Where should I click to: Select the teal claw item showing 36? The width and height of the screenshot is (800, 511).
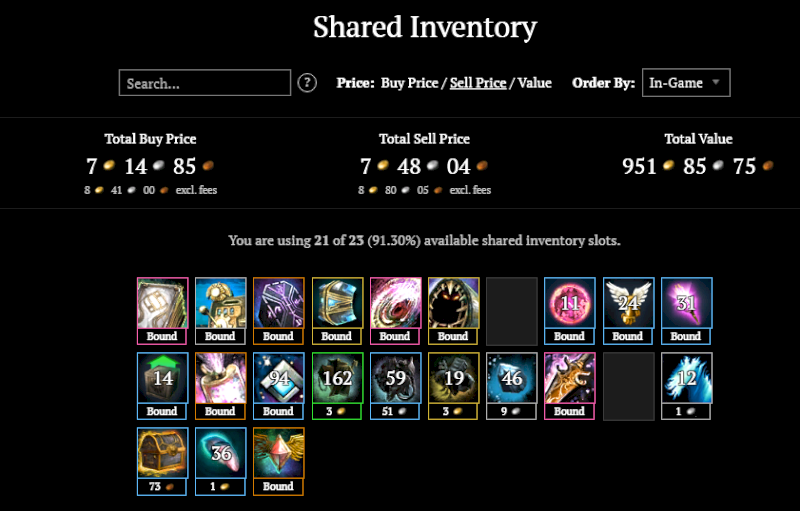(x=220, y=453)
